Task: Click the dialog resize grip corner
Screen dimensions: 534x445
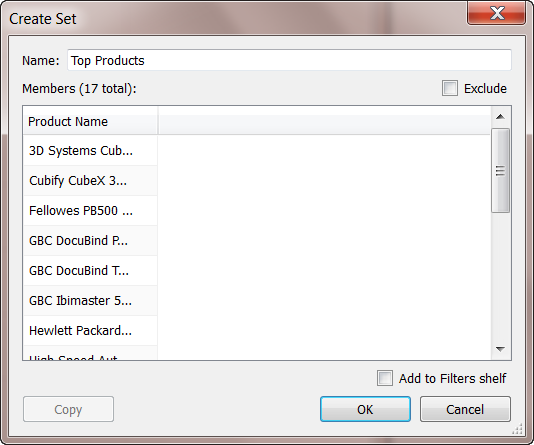Action: [518, 429]
